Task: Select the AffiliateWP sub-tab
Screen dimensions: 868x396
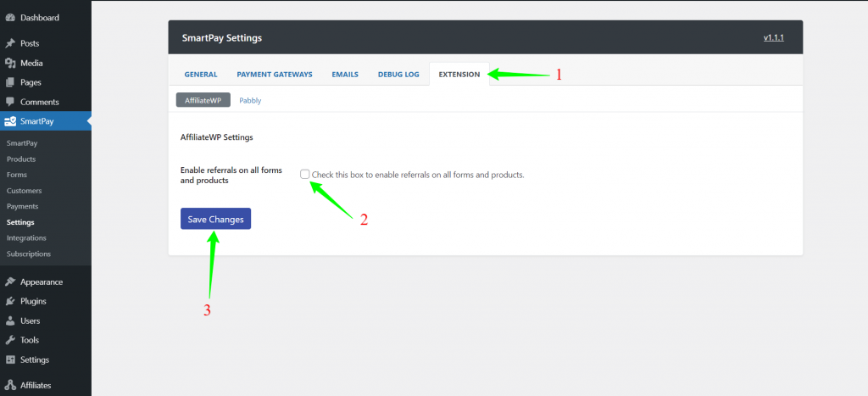Action: pyautogui.click(x=203, y=100)
